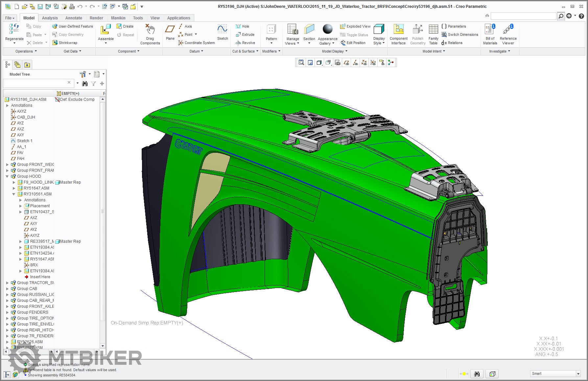Image resolution: width=588 pixels, height=381 pixels.
Task: Toggle datum point display in graphics toolbar
Action: [x=364, y=63]
